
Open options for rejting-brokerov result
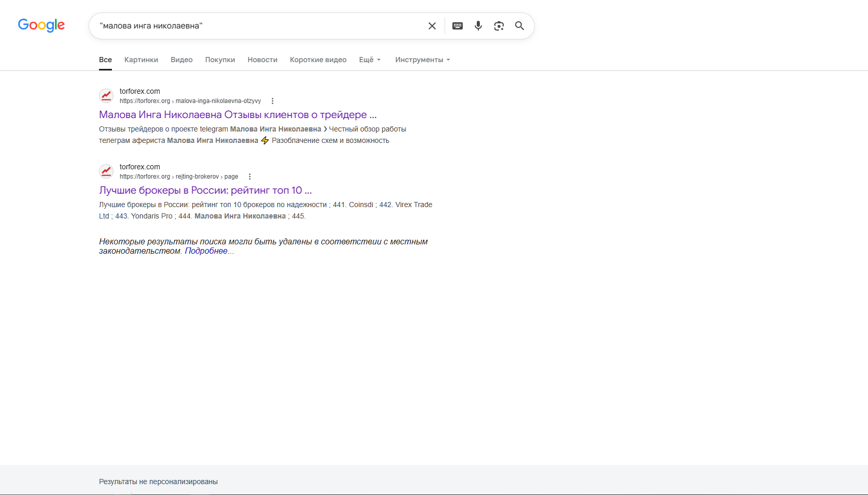pos(250,177)
